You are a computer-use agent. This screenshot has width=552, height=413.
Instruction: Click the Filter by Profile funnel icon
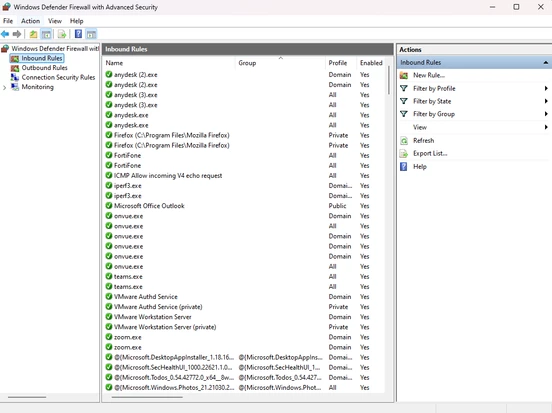tap(404, 88)
